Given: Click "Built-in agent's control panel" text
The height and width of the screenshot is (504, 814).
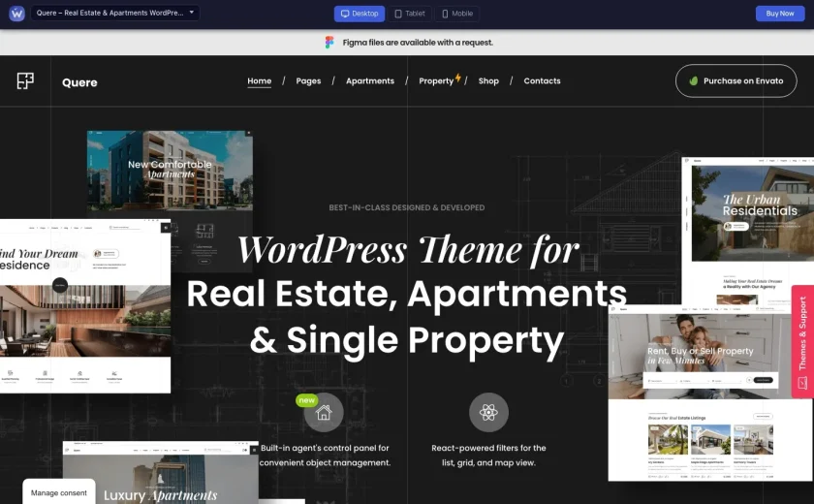Looking at the screenshot, I should pyautogui.click(x=325, y=456).
